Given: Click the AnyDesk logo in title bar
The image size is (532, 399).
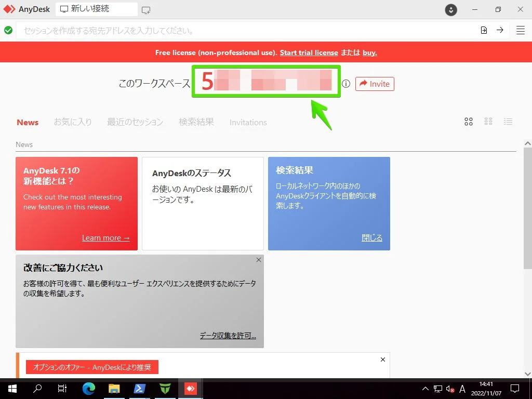Looking at the screenshot, I should [9, 9].
